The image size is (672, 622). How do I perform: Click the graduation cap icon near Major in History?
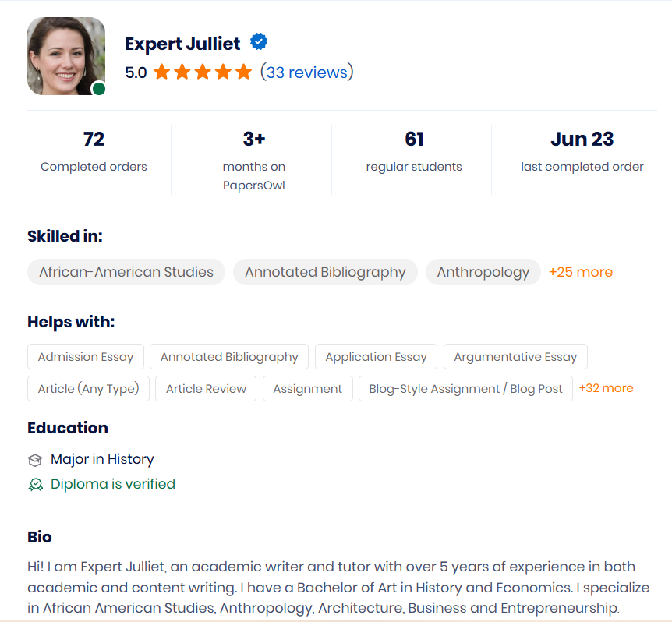[x=35, y=460]
